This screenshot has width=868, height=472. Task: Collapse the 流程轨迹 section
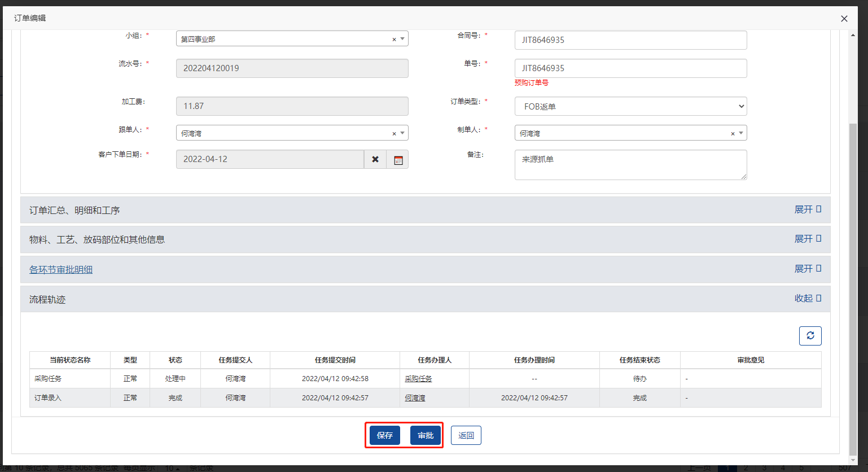tap(807, 298)
